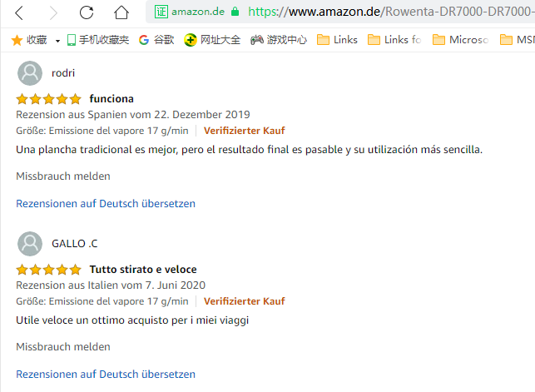The width and height of the screenshot is (535, 392).
Task: Click the "funciona" review title
Action: 111,99
